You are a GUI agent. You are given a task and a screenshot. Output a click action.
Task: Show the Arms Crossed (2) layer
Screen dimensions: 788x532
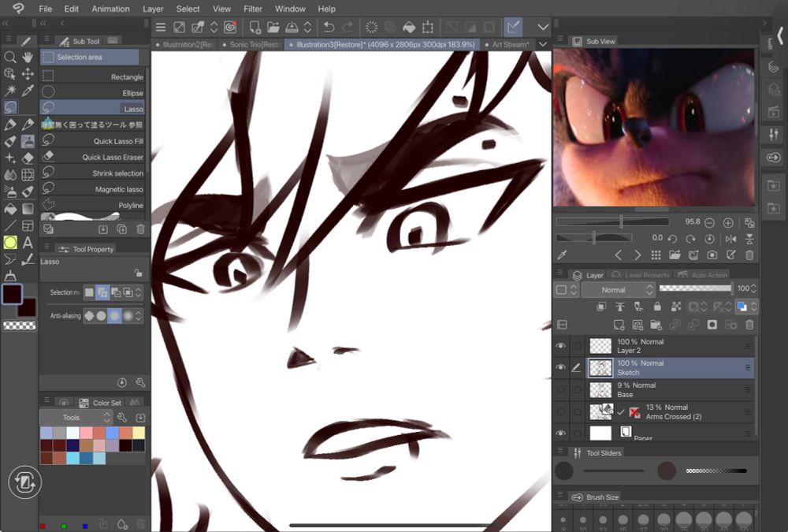tap(560, 412)
